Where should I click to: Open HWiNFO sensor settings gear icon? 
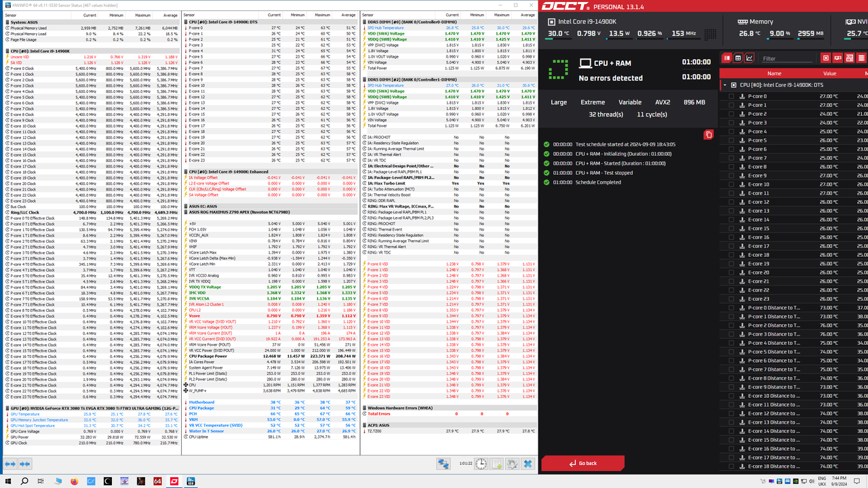pos(512,464)
